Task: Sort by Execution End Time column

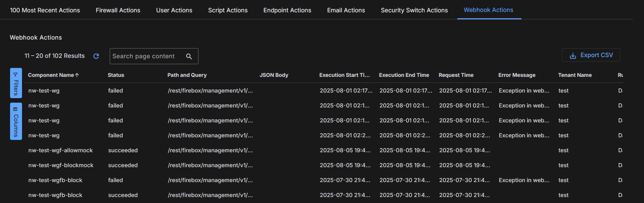Action: 404,75
